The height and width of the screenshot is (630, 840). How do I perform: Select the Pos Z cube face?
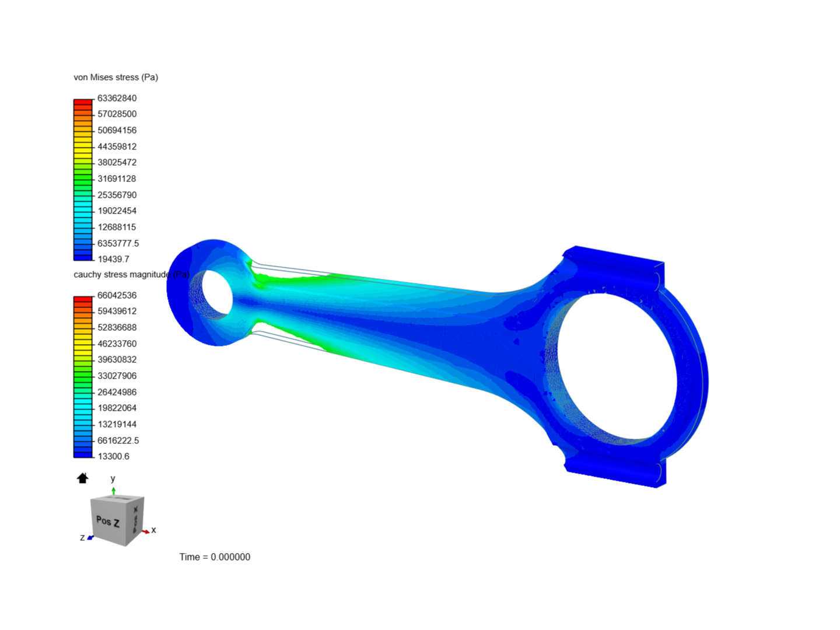click(108, 520)
